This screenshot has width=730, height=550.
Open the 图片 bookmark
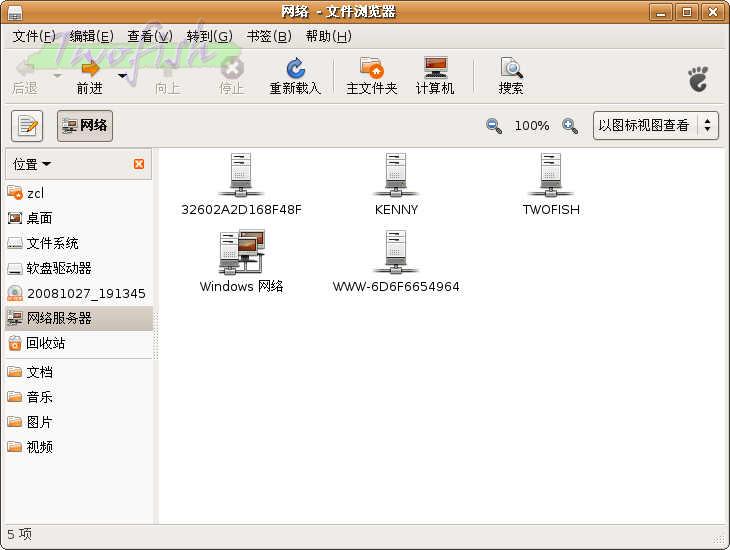pyautogui.click(x=79, y=422)
